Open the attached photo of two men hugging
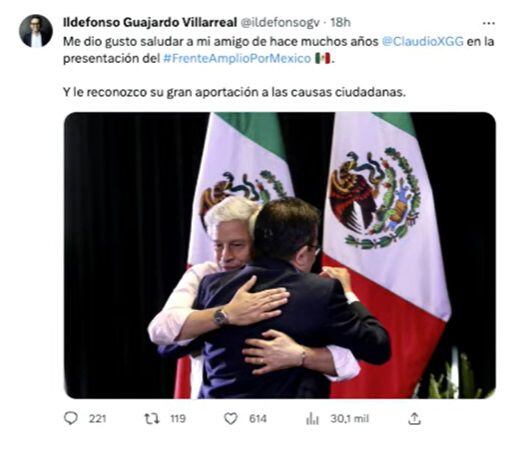The image size is (530, 452). (280, 255)
